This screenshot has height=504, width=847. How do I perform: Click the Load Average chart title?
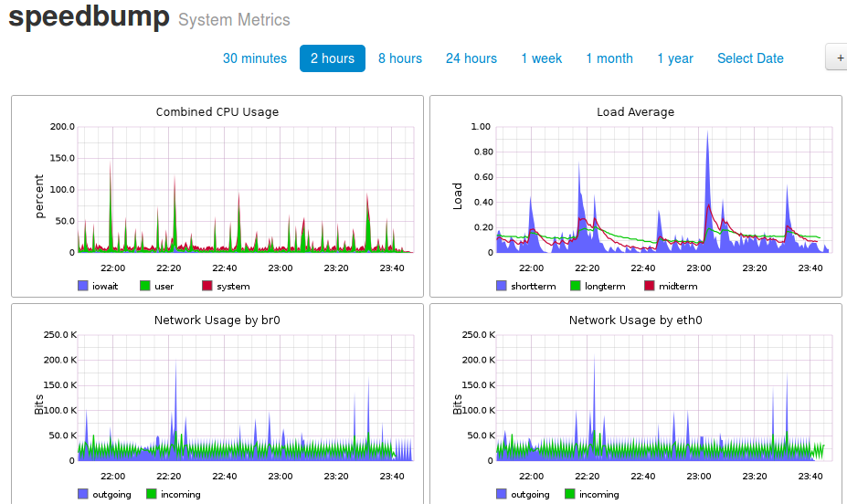tap(635, 111)
